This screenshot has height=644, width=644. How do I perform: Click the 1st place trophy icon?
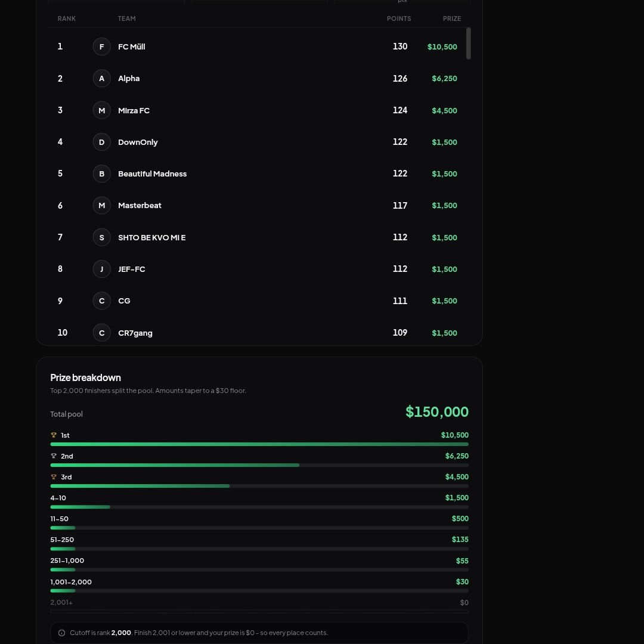[54, 435]
